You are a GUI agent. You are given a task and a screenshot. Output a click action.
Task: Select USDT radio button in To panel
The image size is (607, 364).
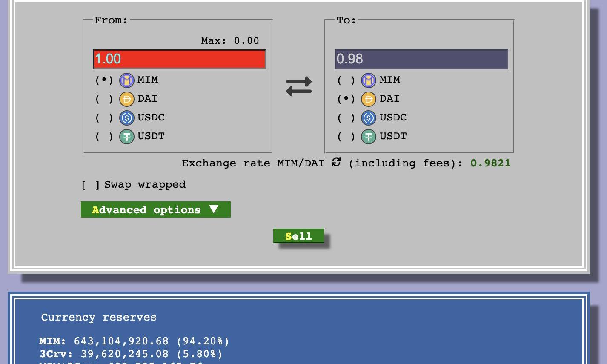[346, 137]
